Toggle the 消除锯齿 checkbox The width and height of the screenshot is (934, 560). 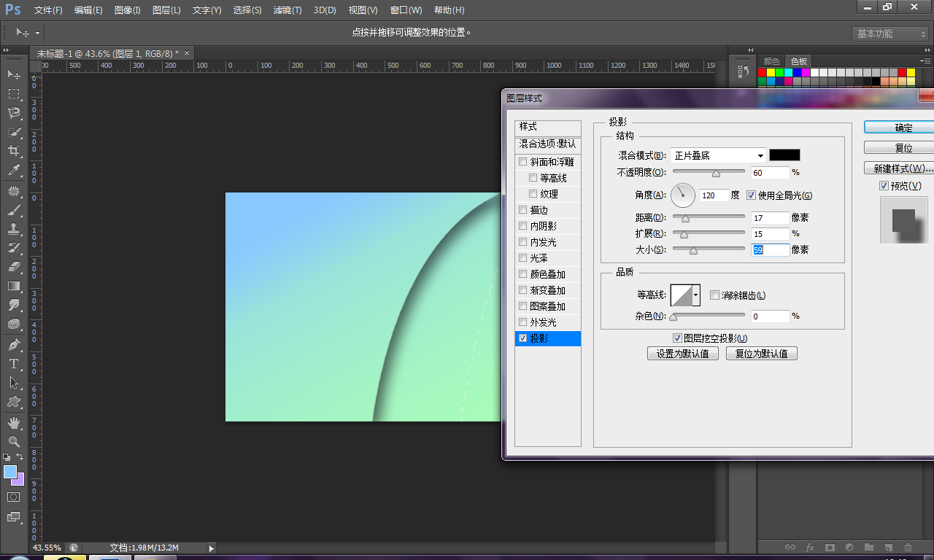click(x=714, y=295)
